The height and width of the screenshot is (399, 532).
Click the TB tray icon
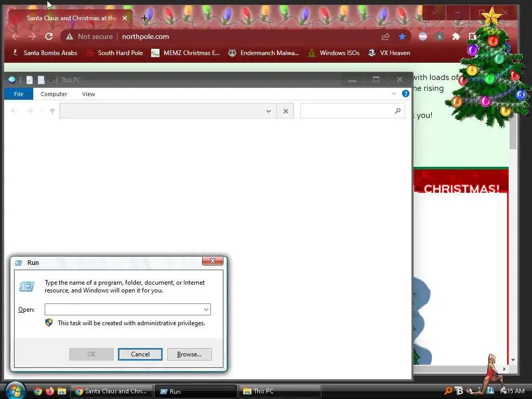coord(459,391)
